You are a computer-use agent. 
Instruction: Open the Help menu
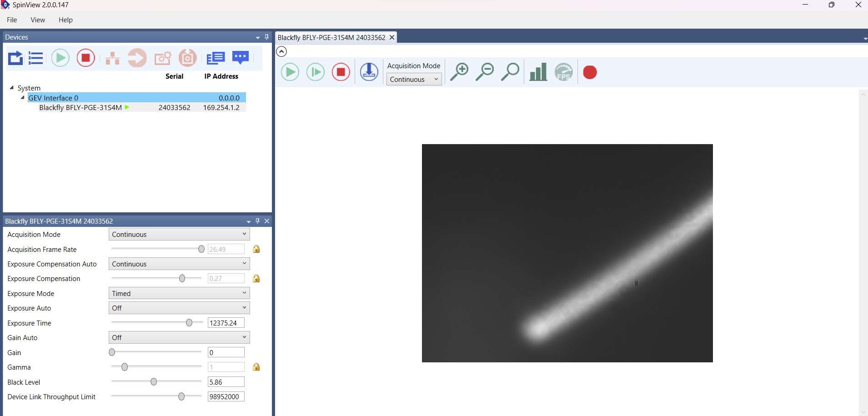65,20
